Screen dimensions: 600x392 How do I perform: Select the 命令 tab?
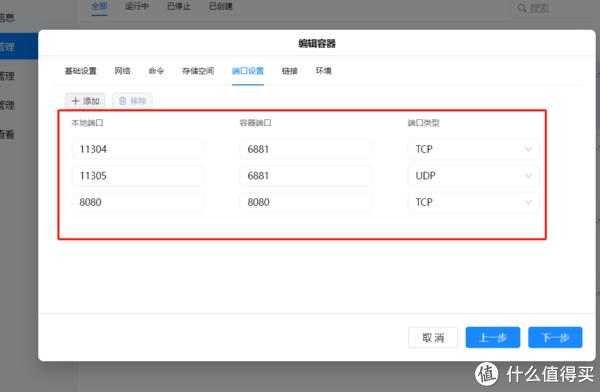point(156,71)
